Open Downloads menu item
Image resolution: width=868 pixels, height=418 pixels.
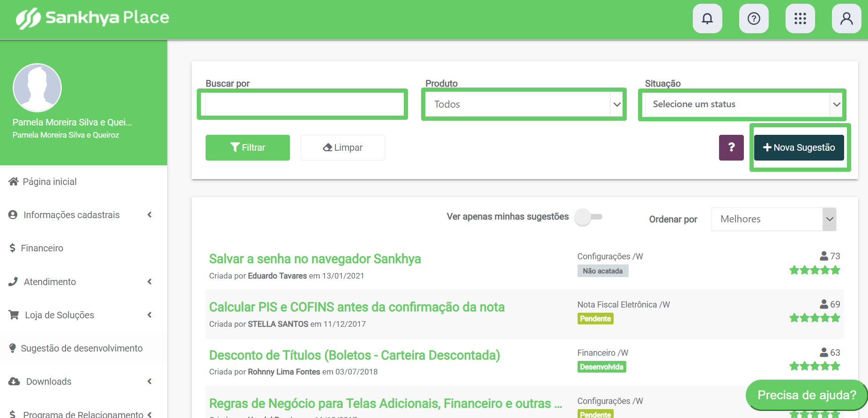[83, 381]
